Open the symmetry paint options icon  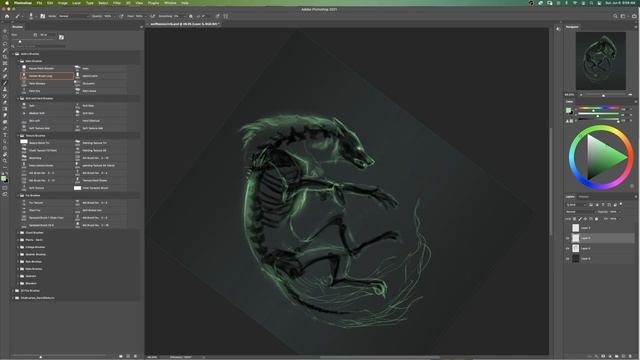click(x=226, y=16)
